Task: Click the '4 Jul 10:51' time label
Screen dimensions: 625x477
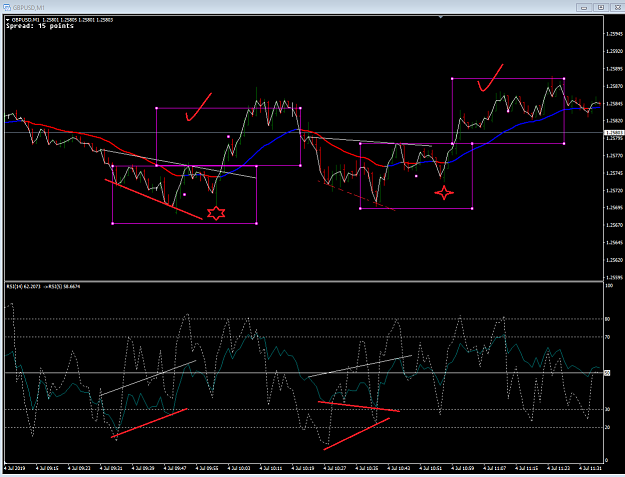Action: (430, 468)
